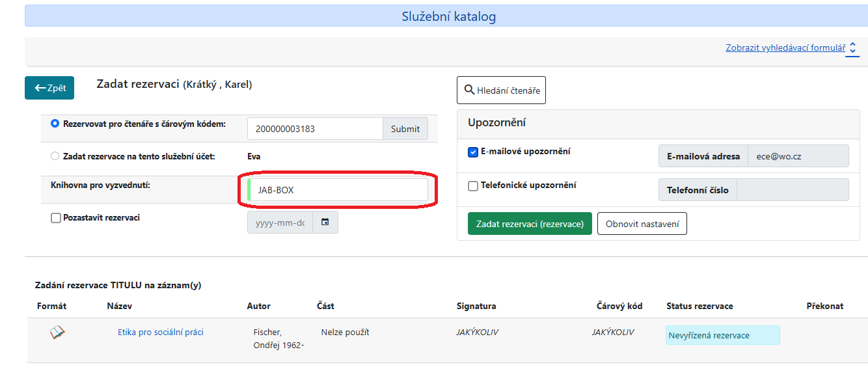Open pickup library JAB-BOX dropdown
Image resolution: width=868 pixels, height=380 pixels.
[x=338, y=190]
